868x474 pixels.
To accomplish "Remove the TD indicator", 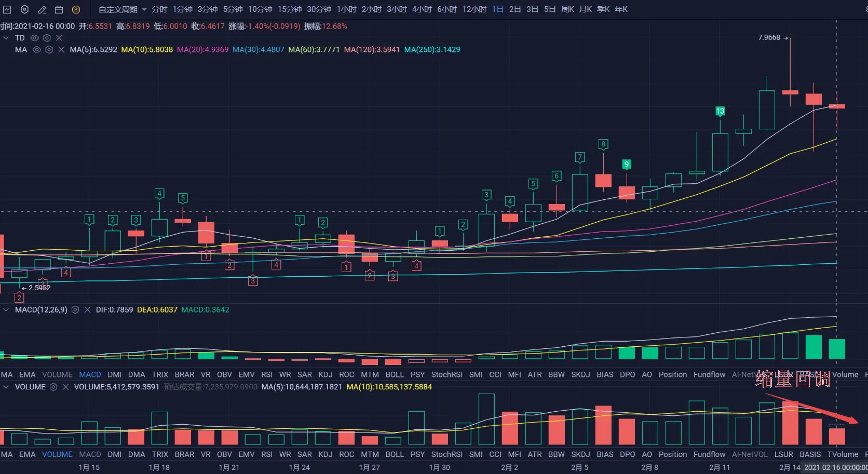I will point(59,38).
